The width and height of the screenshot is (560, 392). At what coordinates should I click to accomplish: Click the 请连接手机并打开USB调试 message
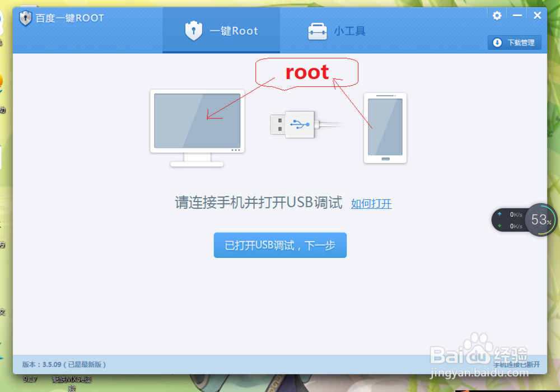[x=259, y=202]
